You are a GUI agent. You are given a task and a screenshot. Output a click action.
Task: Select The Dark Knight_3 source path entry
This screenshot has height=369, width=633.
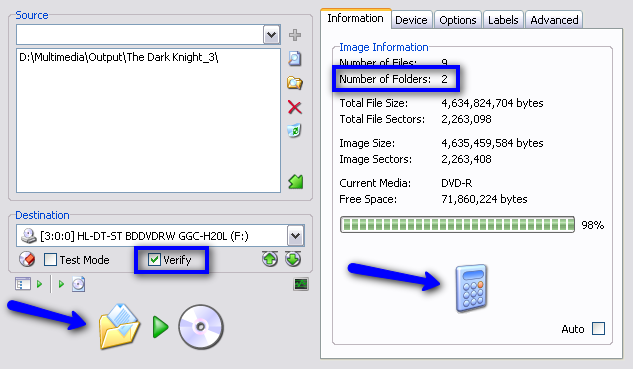119,57
